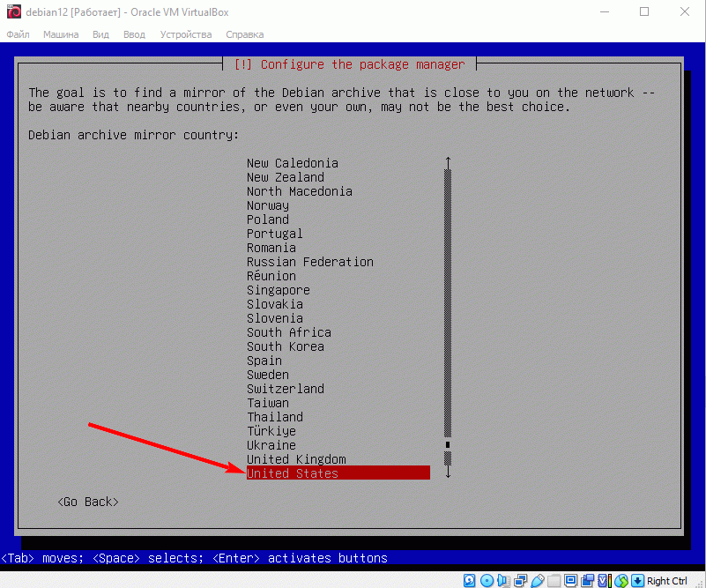
Task: Choose North Macedonia in the list
Action: tap(300, 191)
